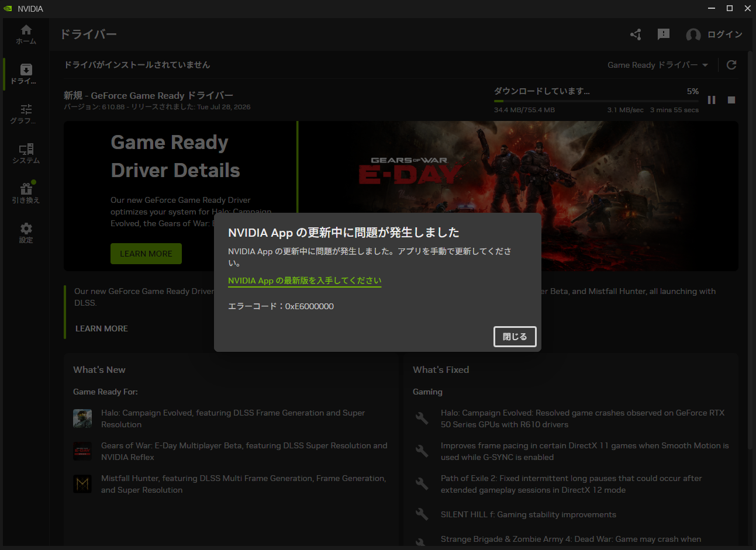
Task: Click the user avatar icon
Action: pos(693,35)
